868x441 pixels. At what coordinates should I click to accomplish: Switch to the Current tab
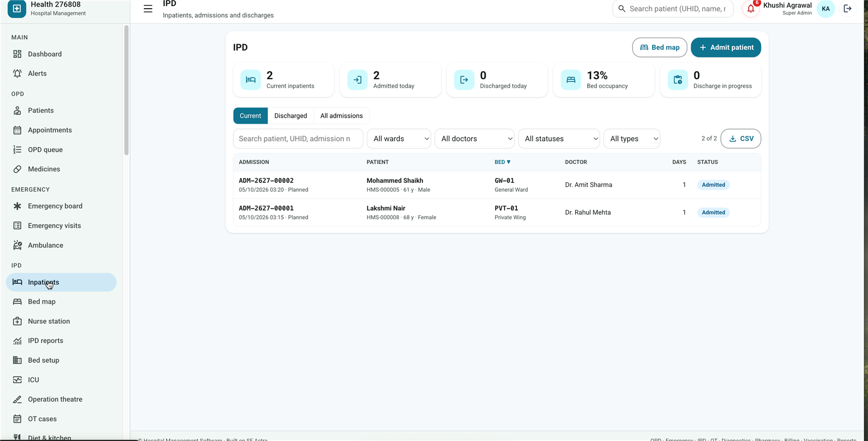251,116
